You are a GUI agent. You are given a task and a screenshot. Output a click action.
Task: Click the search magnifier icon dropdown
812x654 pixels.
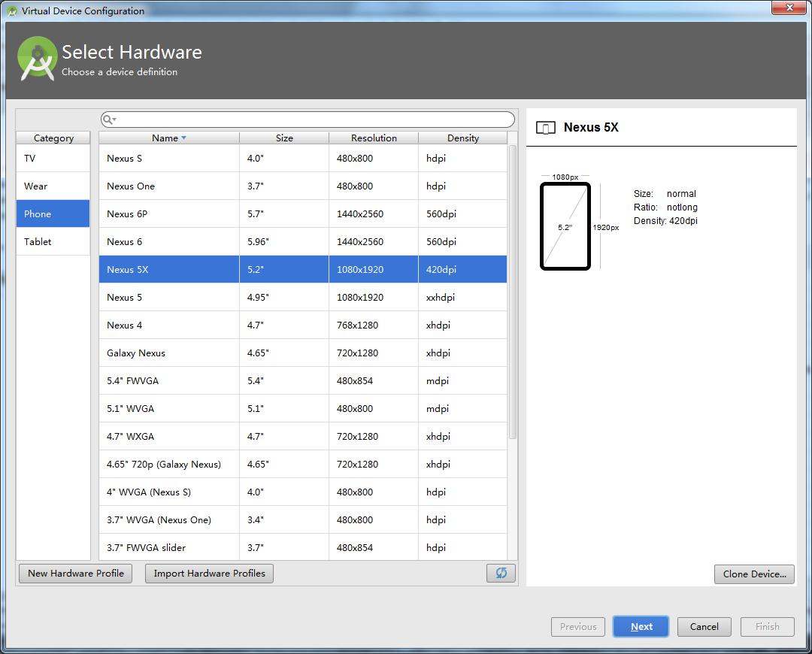pyautogui.click(x=109, y=120)
